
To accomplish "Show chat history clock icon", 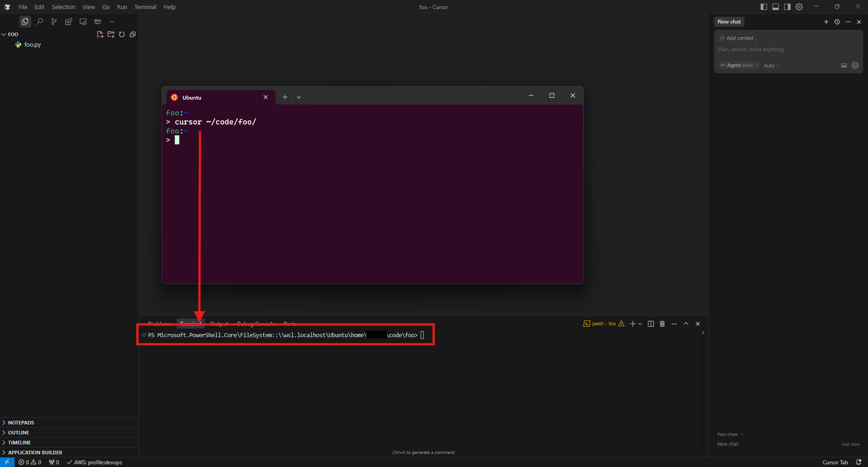I will pos(837,22).
